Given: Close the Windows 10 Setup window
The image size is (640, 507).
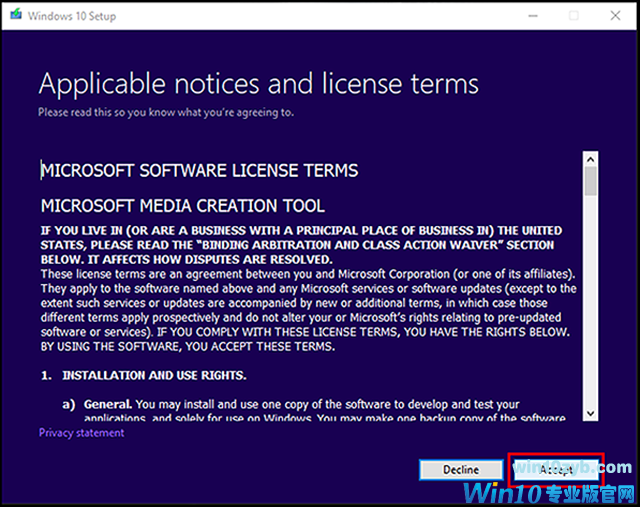Looking at the screenshot, I should [x=617, y=16].
